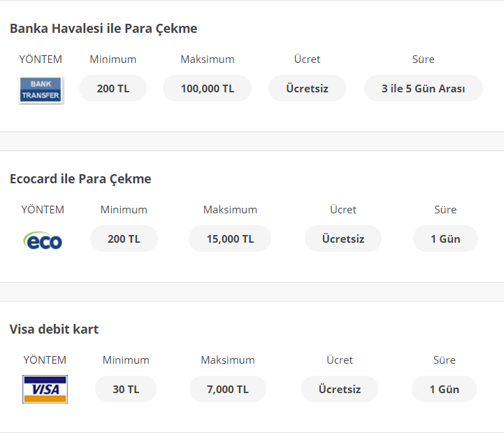The width and height of the screenshot is (504, 433).
Task: Click the Ecocard 200 TL minimum pill
Action: 124,239
